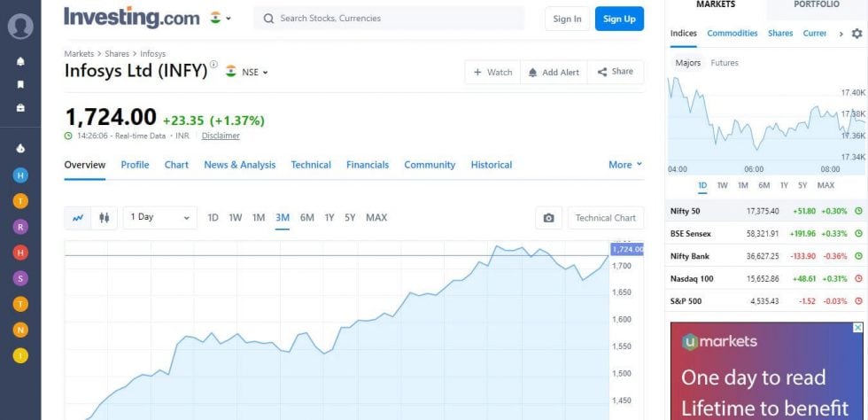Click the Sign Up button
The width and height of the screenshot is (868, 420).
(619, 19)
